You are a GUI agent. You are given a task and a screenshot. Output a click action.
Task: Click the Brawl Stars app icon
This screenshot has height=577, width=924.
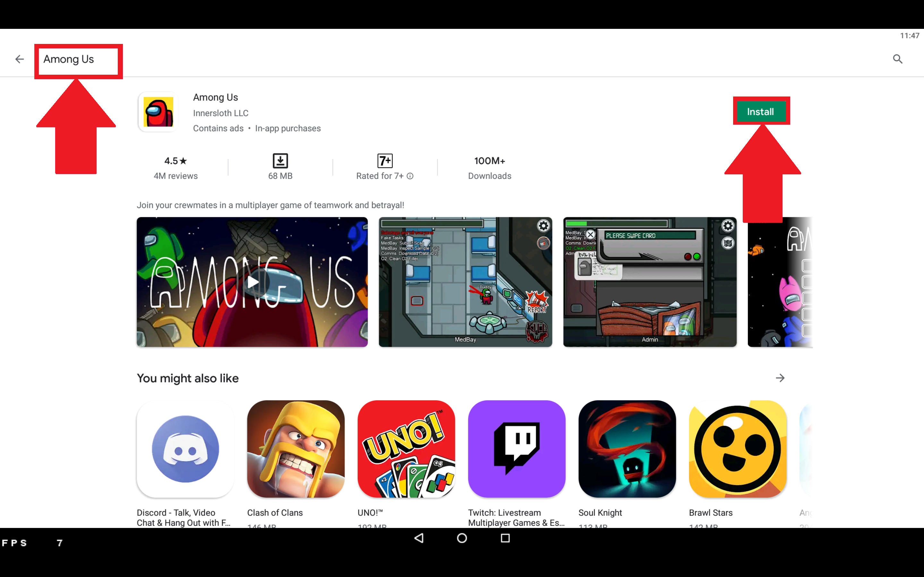click(737, 449)
